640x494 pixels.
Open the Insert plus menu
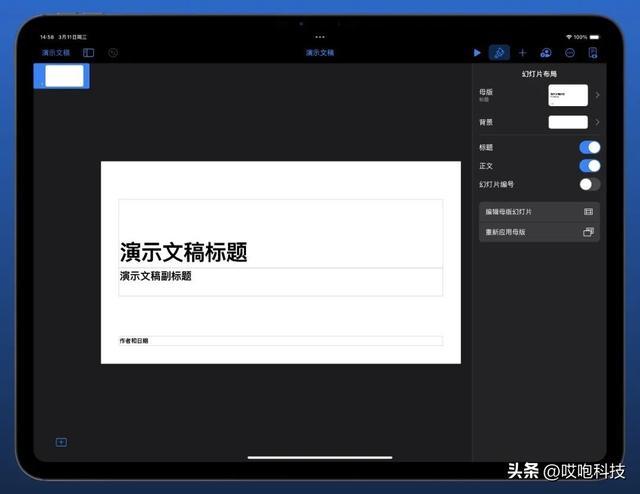pyautogui.click(x=522, y=53)
